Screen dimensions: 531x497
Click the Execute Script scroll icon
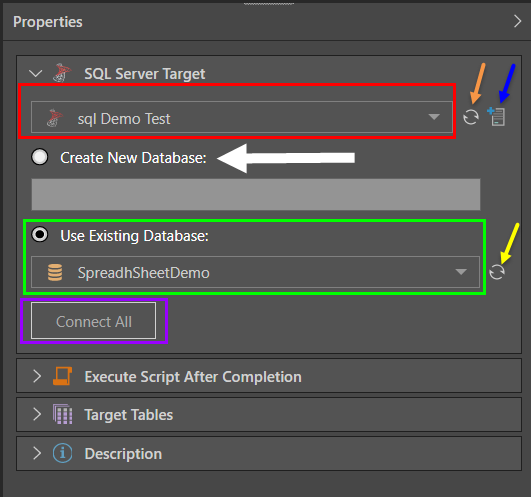[62, 376]
